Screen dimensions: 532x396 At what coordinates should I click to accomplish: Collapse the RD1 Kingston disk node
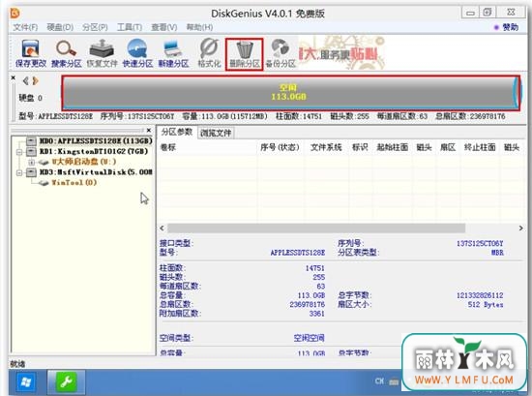[19, 152]
